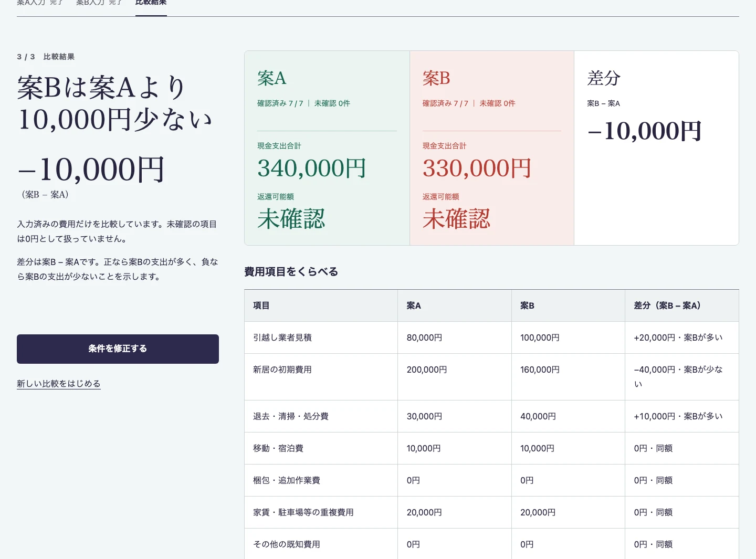Click the 費用項目をくらべる heading

pos(291,272)
